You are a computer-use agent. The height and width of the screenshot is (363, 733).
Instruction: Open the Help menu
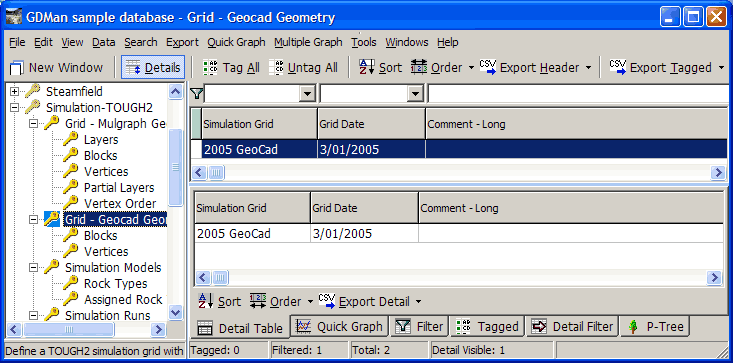[447, 42]
